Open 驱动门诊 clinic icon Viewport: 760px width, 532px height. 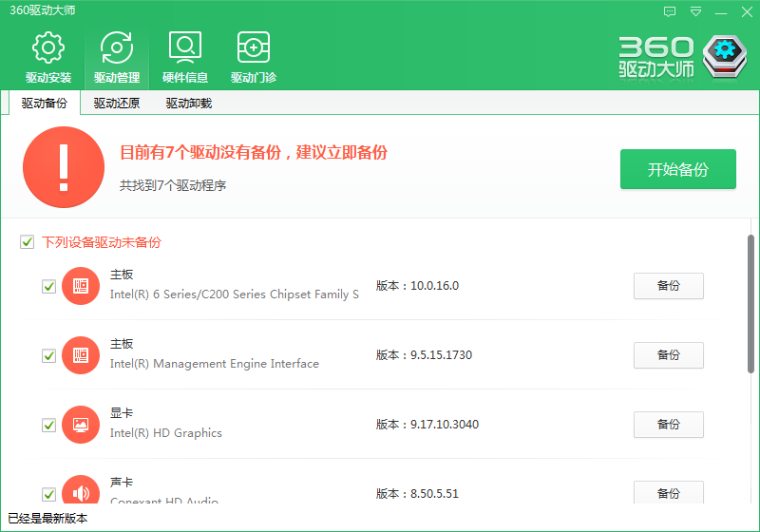[254, 47]
